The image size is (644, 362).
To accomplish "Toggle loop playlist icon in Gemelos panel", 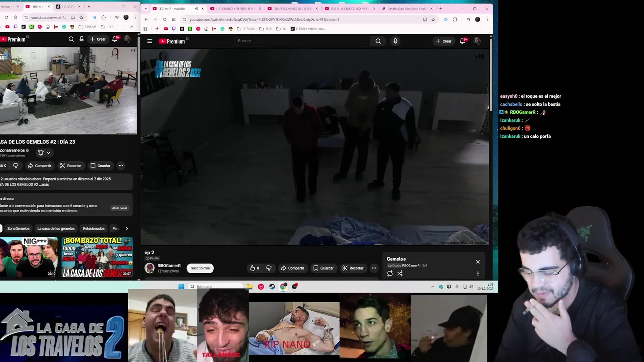I will point(390,274).
